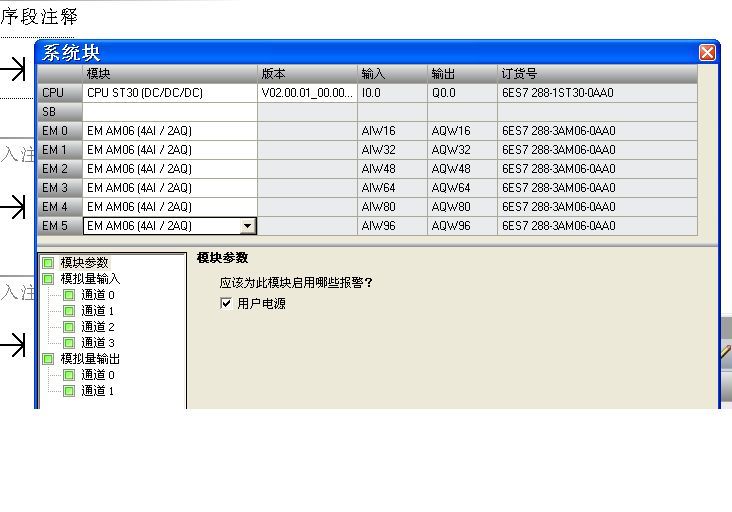Click output address AQW64

tap(462, 188)
